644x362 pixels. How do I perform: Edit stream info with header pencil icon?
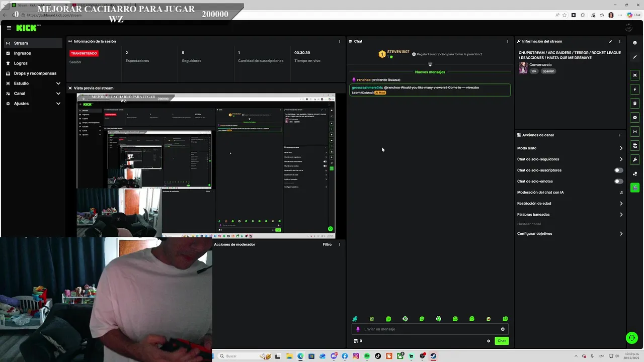[x=611, y=41]
